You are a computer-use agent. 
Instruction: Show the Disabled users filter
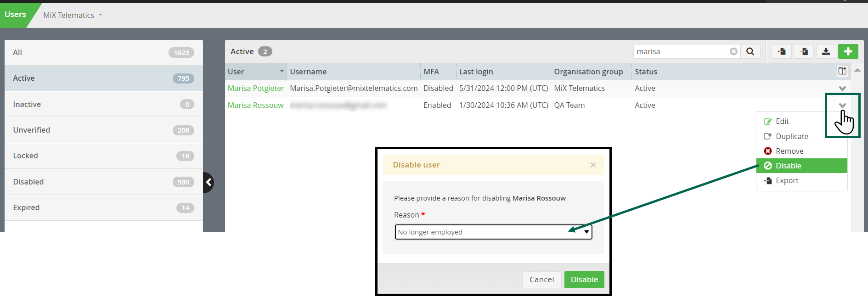104,182
